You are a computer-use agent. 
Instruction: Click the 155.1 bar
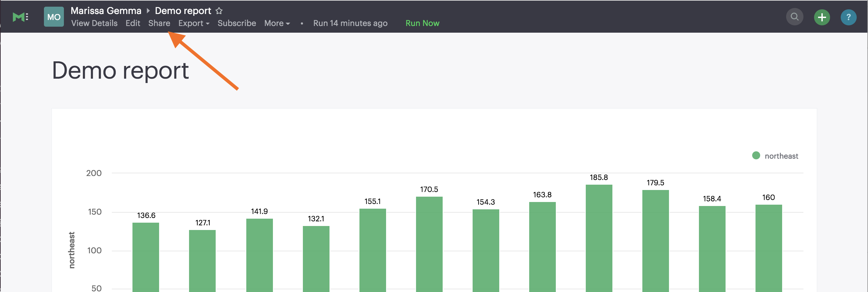[373, 250]
